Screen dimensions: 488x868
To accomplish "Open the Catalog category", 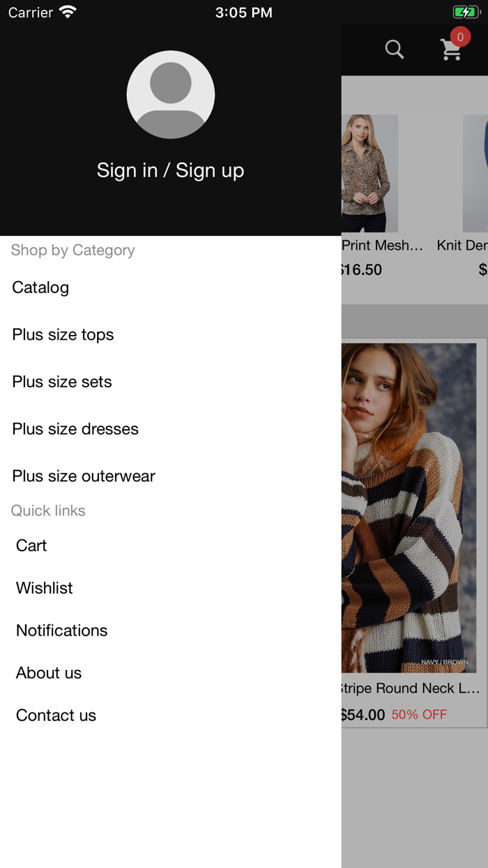I will [x=40, y=287].
